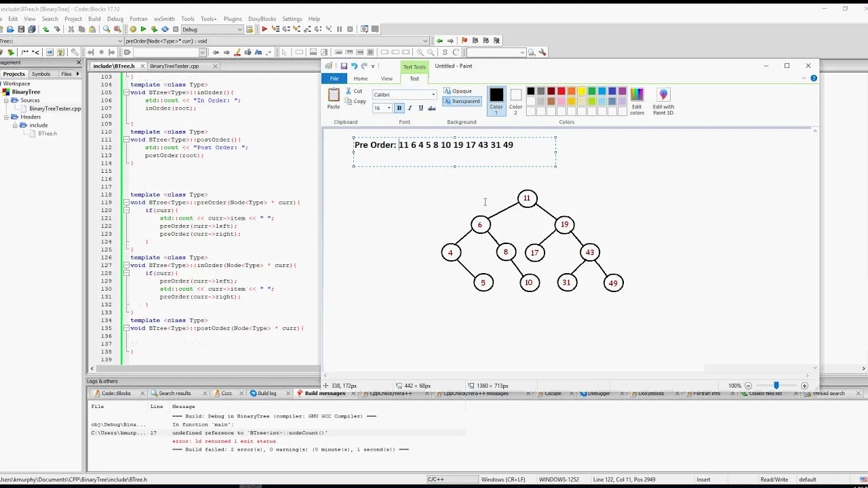Open Edit colors dialog
868x488 pixels.
pos(637,101)
